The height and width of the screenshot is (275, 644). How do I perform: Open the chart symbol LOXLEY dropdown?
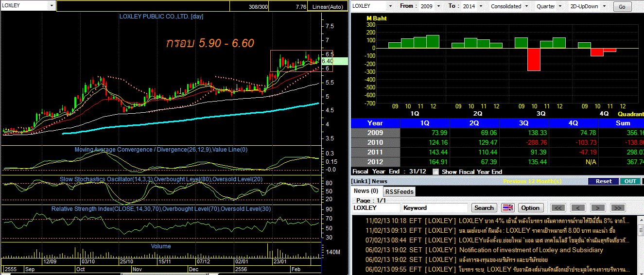[x=51, y=6]
